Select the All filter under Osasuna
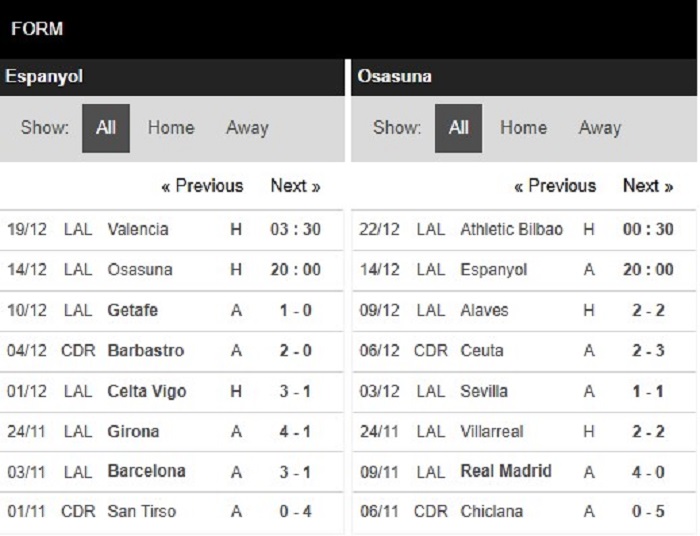 pos(458,128)
